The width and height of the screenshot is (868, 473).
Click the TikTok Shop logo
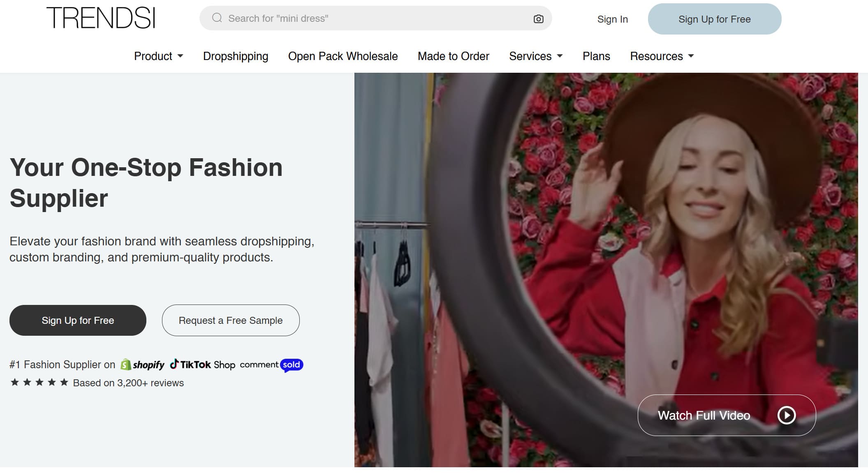pos(203,365)
